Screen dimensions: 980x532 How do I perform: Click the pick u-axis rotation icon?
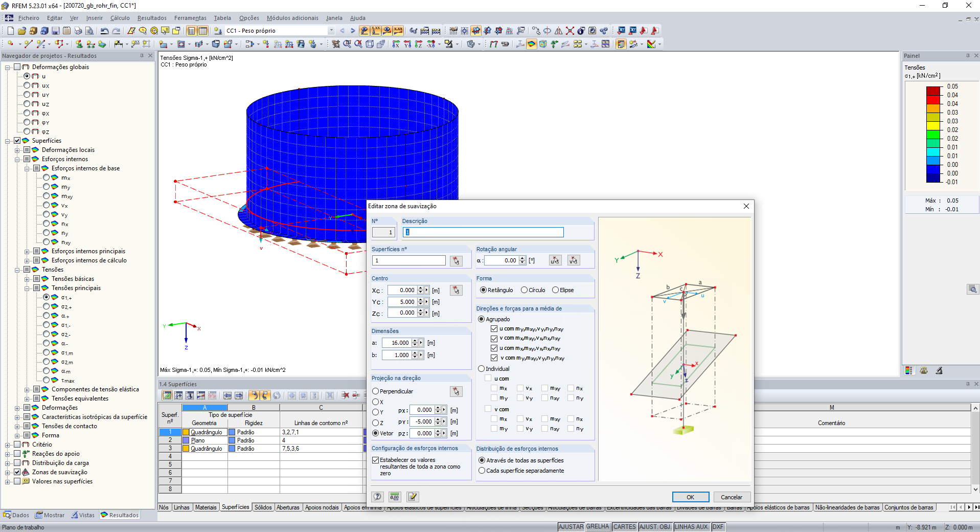coord(555,261)
